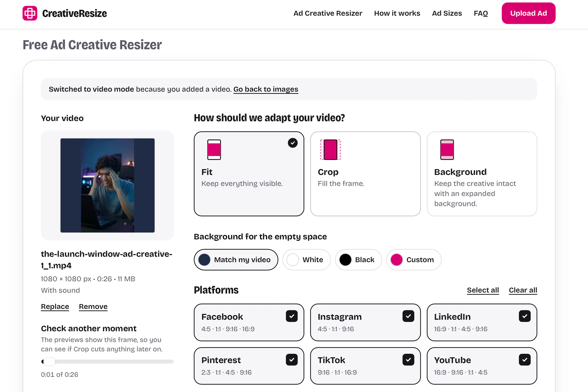Viewport: 588px width, 392px height.
Task: Click Select all platforms
Action: (483, 290)
